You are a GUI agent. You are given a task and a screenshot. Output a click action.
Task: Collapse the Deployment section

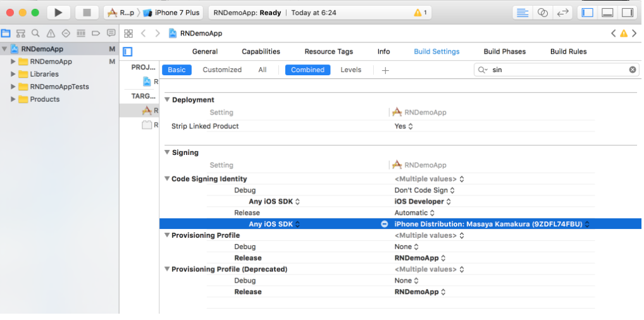[167, 100]
